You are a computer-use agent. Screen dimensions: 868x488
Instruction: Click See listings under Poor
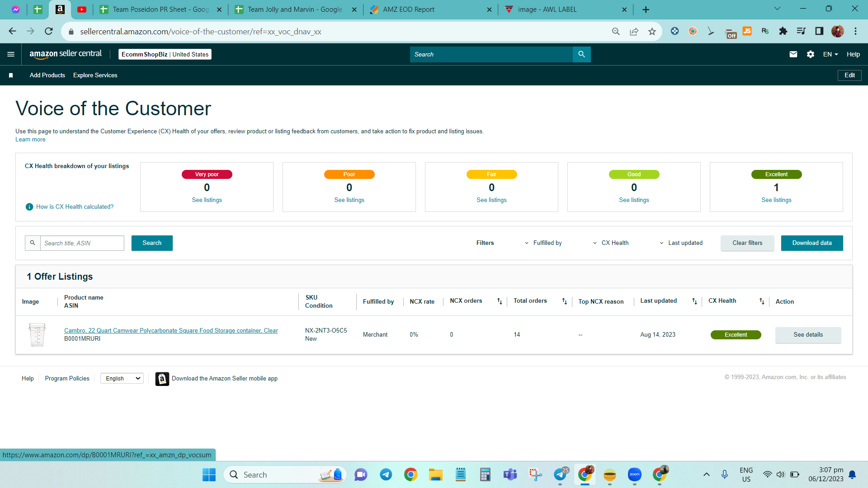coord(349,200)
